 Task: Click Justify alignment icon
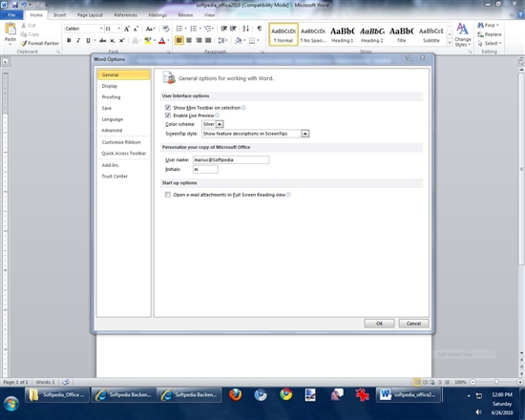coord(208,40)
